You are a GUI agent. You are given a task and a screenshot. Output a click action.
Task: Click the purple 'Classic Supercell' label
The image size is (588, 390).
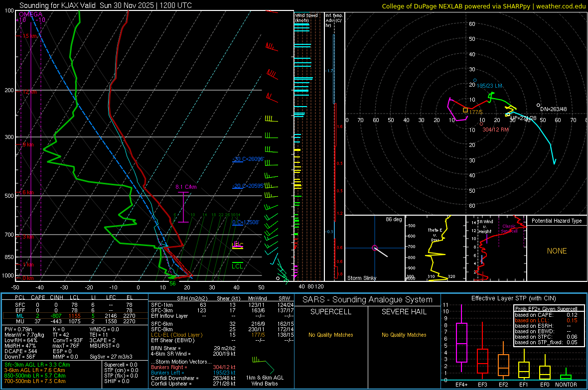[509, 229]
